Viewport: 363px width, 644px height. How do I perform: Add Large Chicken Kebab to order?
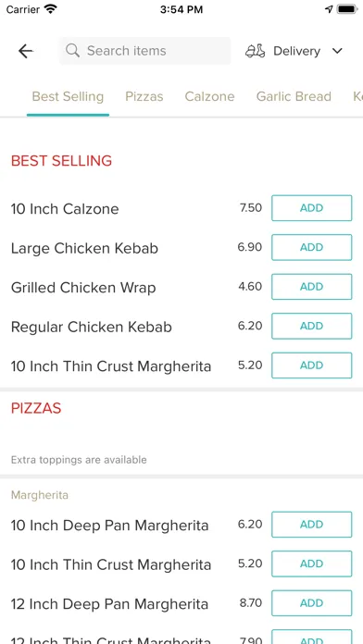click(312, 247)
